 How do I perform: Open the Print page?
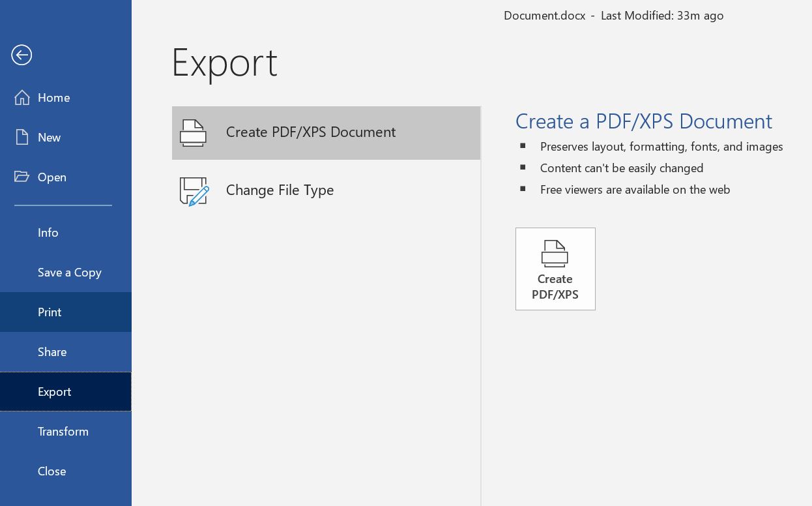pos(50,312)
